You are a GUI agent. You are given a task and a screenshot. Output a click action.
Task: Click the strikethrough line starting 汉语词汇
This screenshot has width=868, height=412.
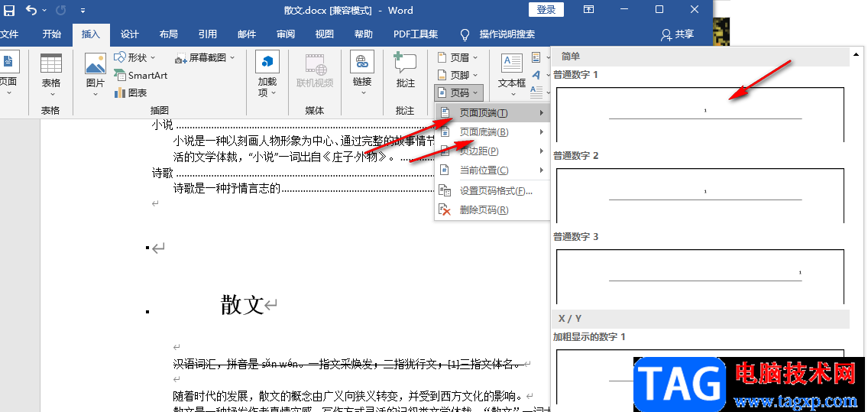click(x=347, y=364)
